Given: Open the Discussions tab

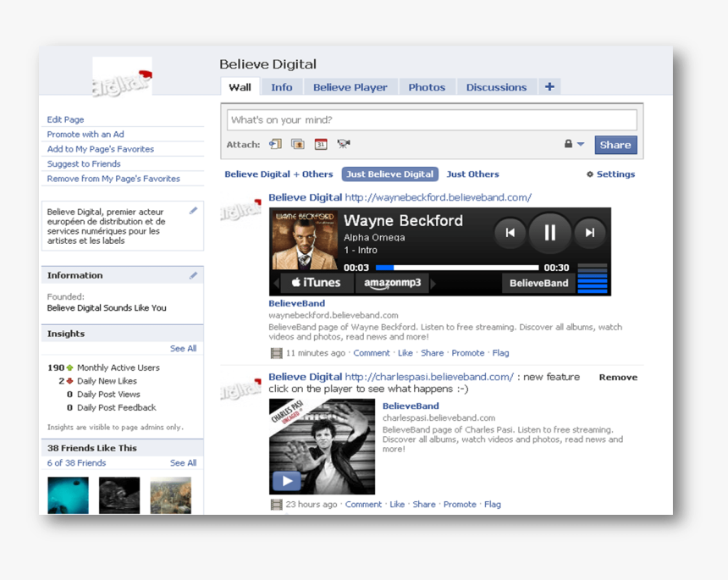Looking at the screenshot, I should point(496,87).
